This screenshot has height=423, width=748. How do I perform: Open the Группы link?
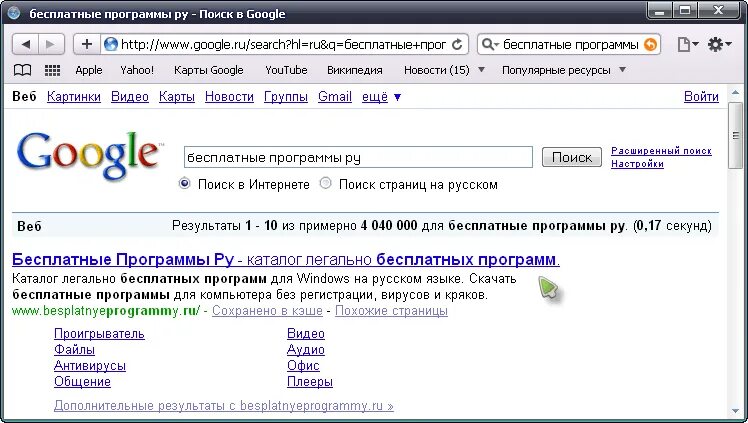pos(286,96)
